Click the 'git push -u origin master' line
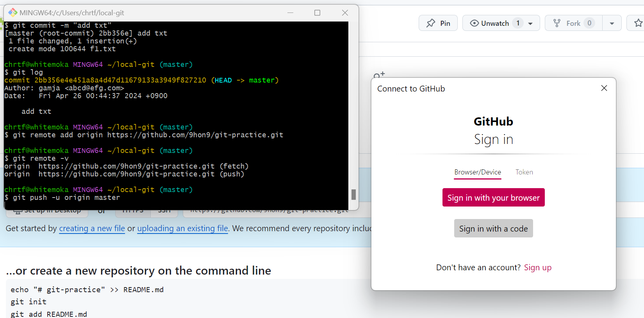 (x=62, y=198)
